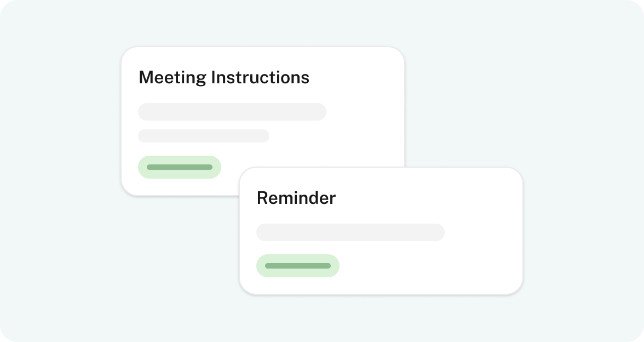Click empty area right of Reminder green pill
Image resolution: width=644 pixels, height=342 pixels.
pyautogui.click(x=427, y=266)
